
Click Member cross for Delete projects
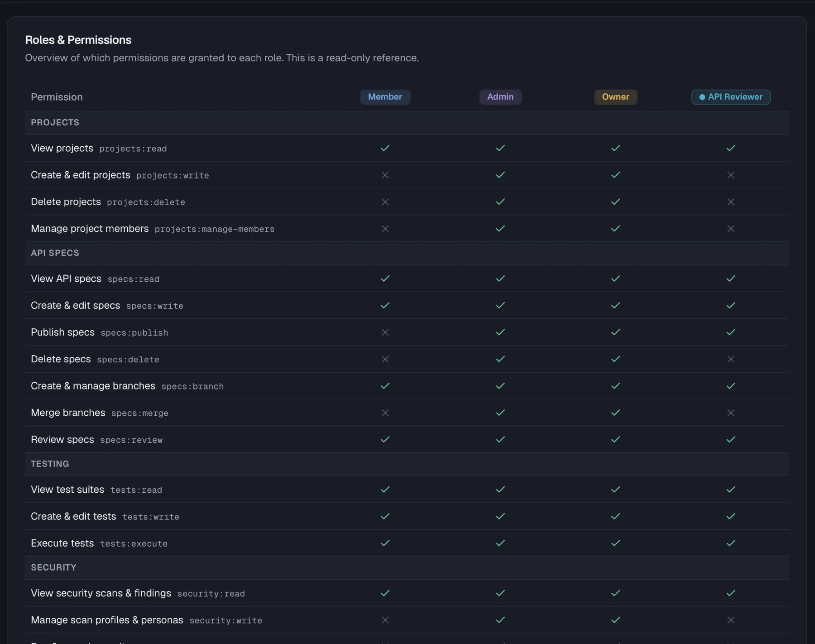385,202
